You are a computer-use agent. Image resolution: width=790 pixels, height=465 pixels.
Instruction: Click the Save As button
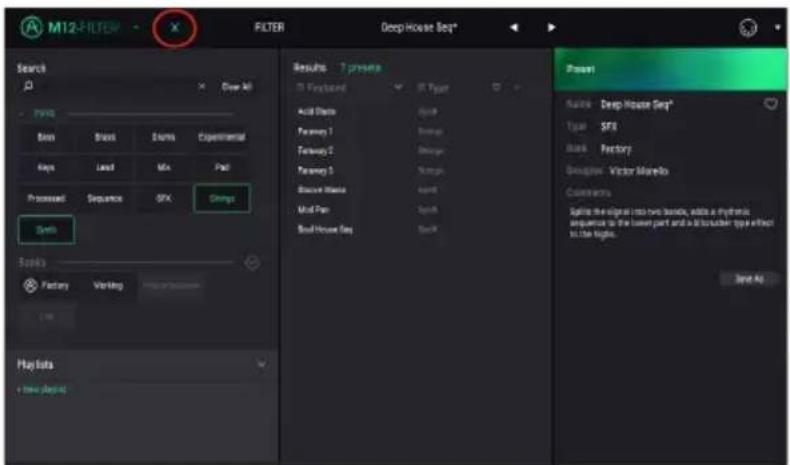point(749,279)
